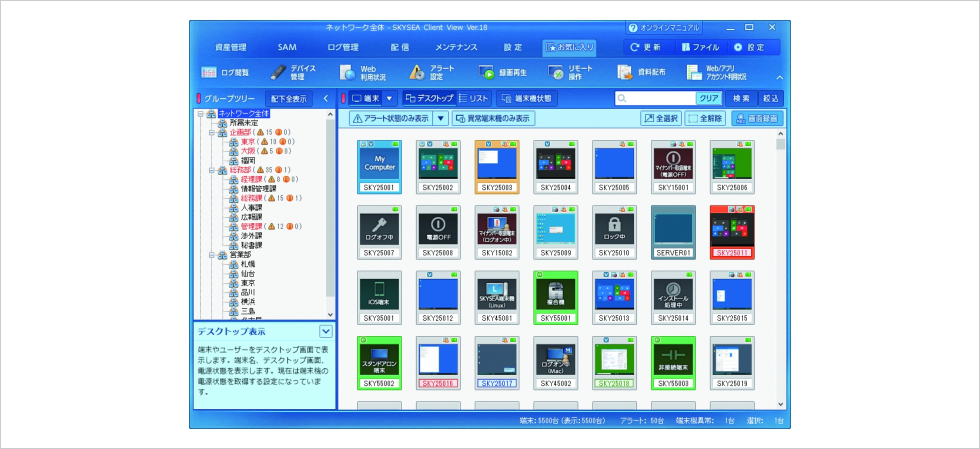Click the 絞込 filter button
The image size is (980, 449).
[770, 98]
